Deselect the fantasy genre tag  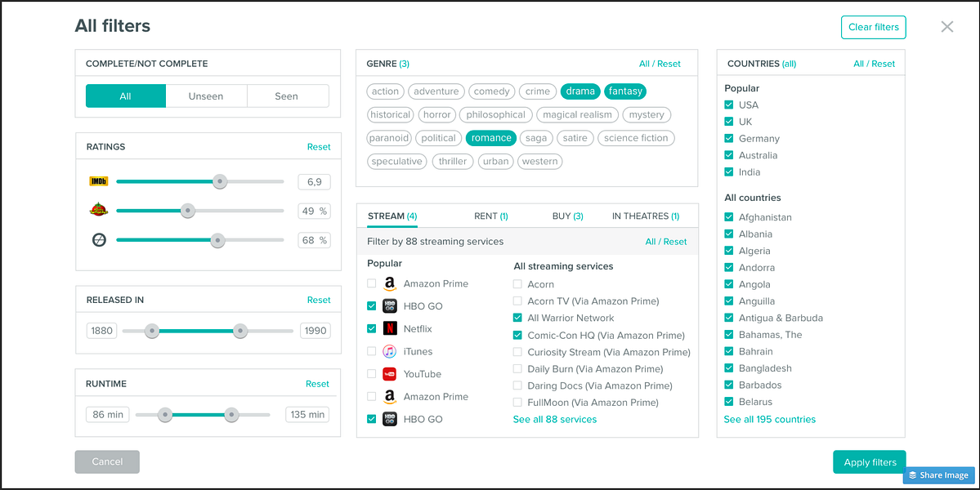[625, 91]
